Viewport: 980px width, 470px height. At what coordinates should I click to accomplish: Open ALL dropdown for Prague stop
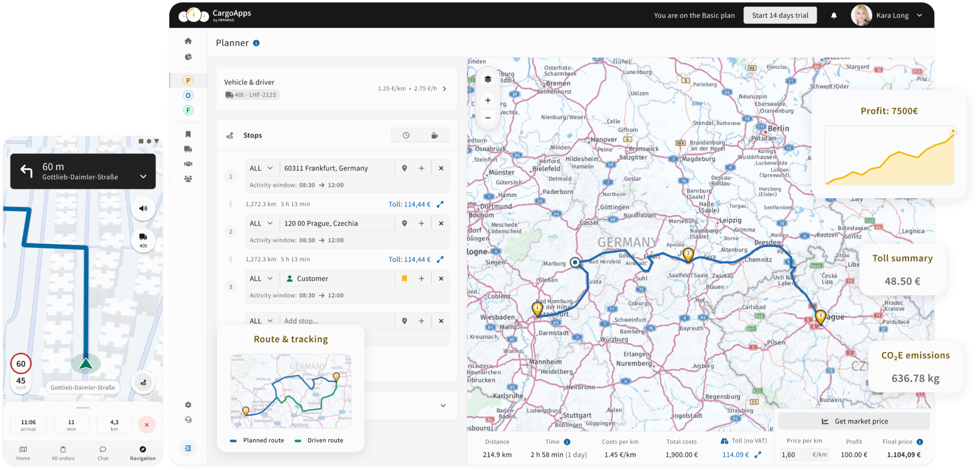tap(261, 223)
